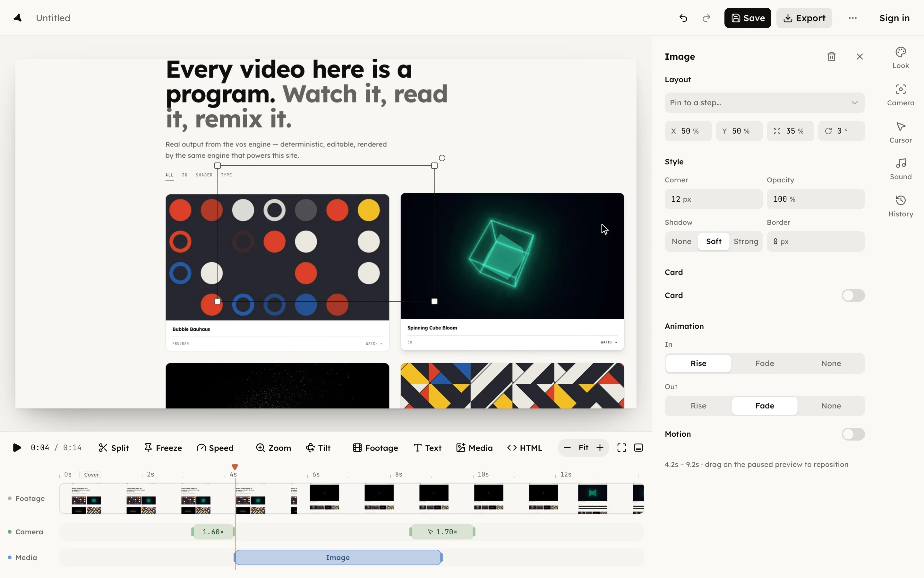924x578 pixels.
Task: Export the video
Action: [x=804, y=18]
